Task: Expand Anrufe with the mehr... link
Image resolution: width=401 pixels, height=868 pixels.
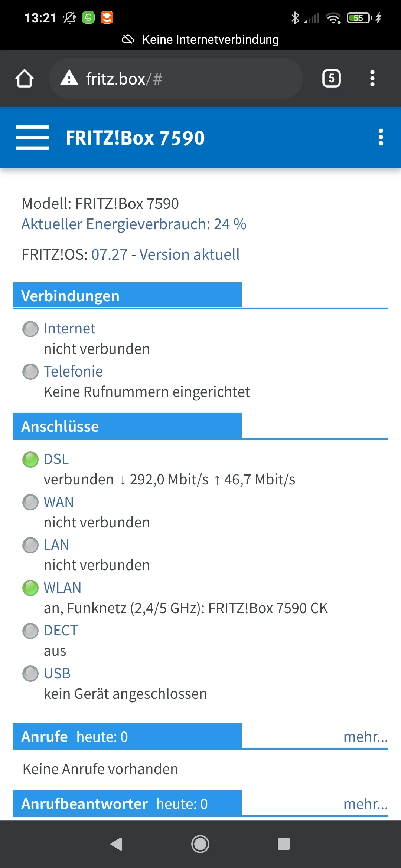Action: point(365,737)
